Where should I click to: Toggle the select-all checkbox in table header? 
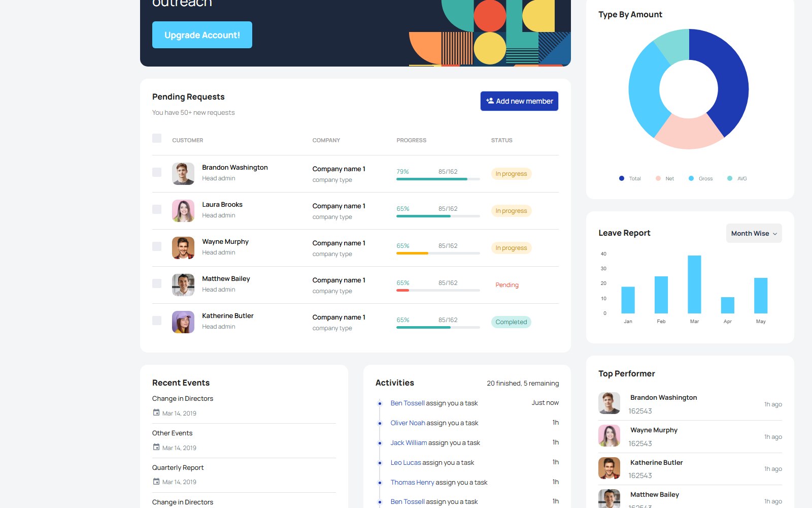tap(157, 138)
